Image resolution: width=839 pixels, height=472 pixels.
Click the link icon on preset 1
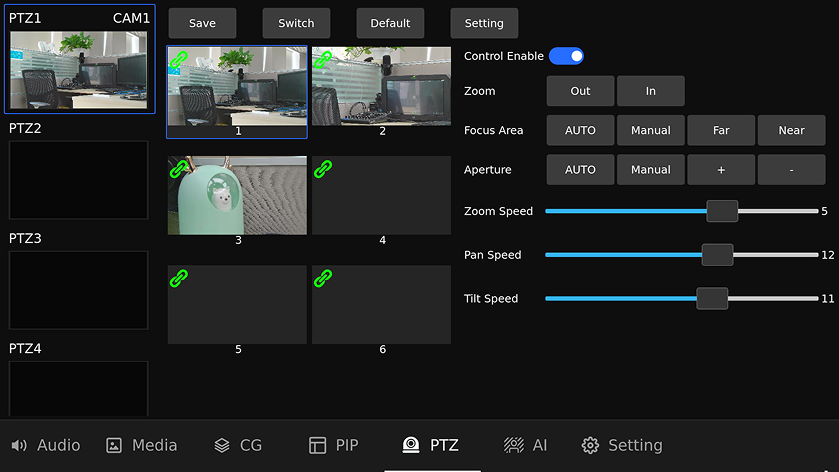click(x=179, y=60)
